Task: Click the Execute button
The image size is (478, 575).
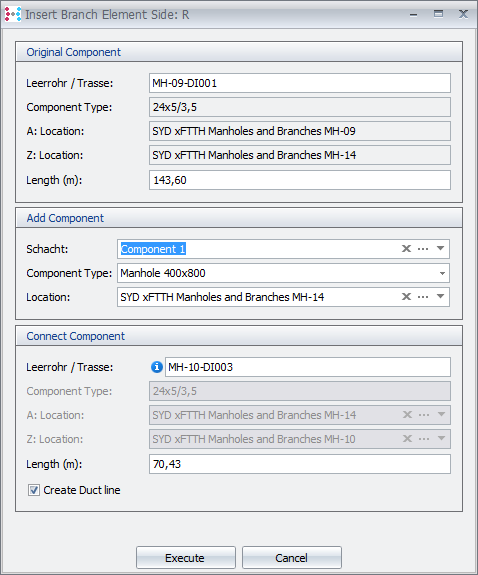Action: pos(186,558)
